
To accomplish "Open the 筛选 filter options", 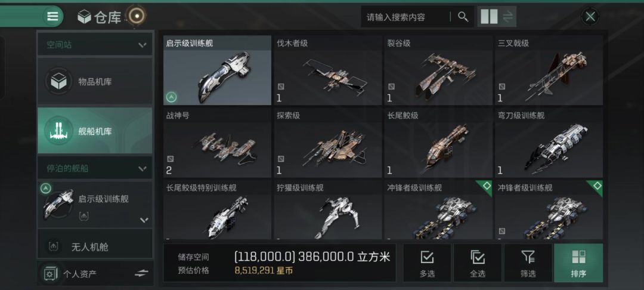I will tap(528, 263).
